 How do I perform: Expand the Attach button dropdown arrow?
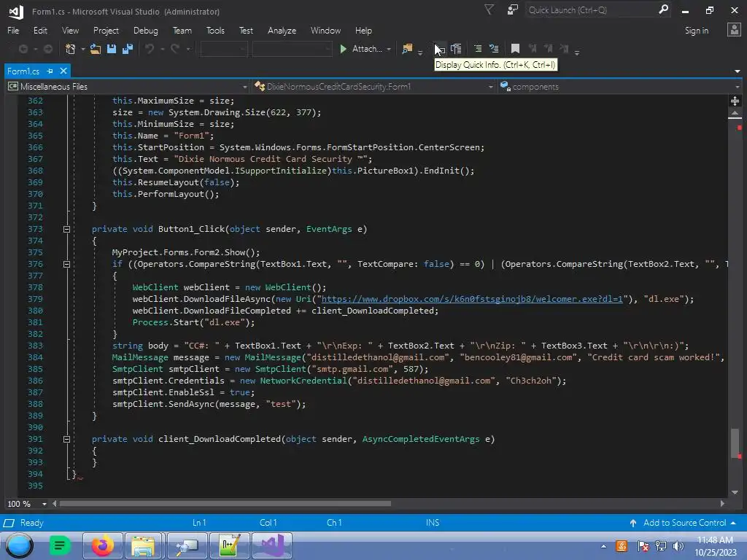(389, 49)
